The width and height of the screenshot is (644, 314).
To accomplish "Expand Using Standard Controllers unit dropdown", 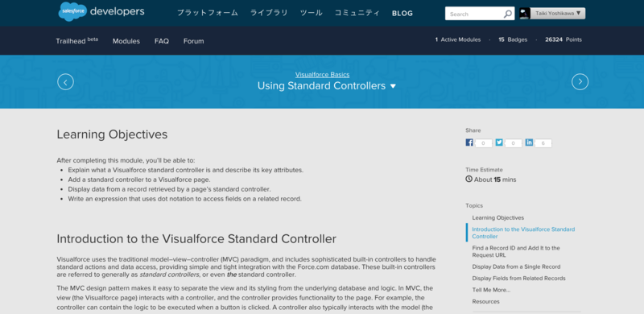I will 393,86.
